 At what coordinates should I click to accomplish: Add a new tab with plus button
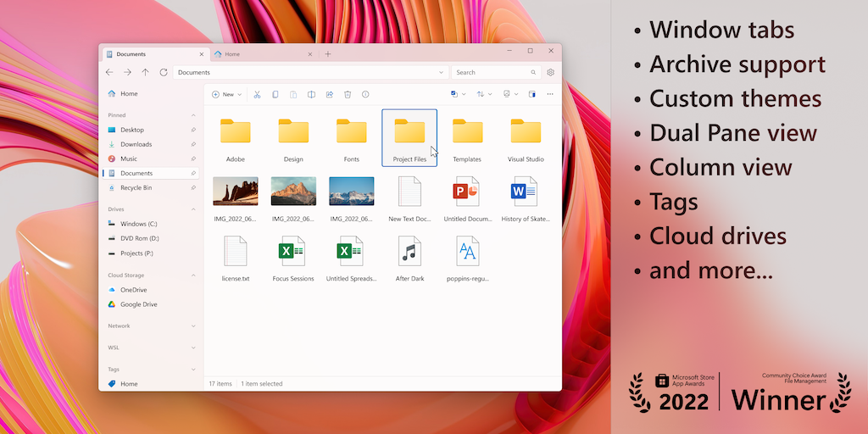pyautogui.click(x=328, y=54)
